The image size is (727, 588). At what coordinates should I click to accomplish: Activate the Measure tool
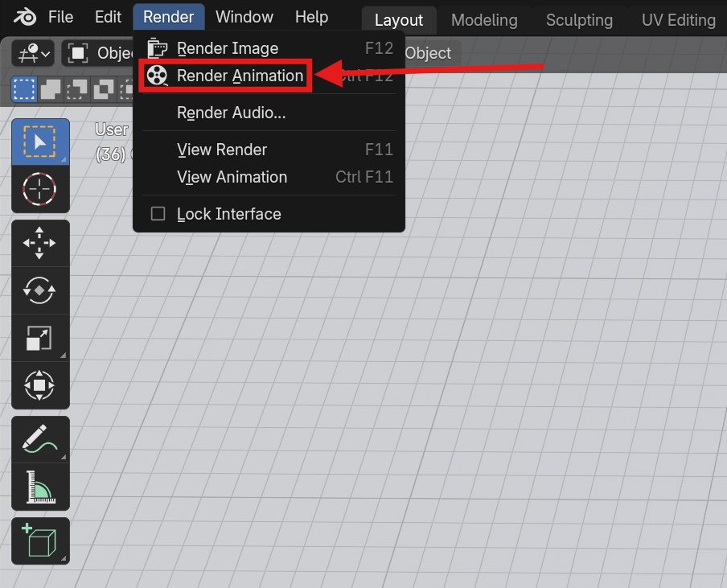40,487
